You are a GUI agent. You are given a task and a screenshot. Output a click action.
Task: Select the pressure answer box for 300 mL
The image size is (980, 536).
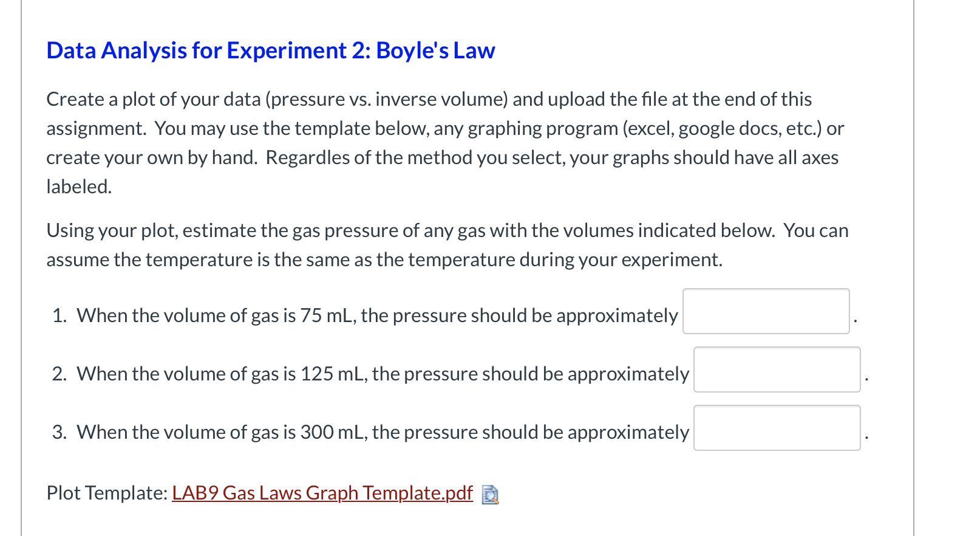(777, 428)
